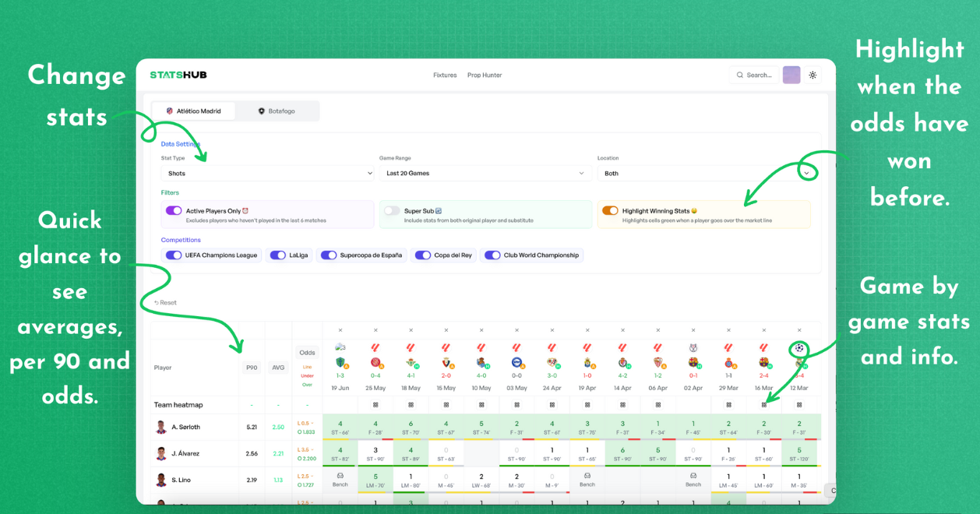Turn off Highlight Winning Stats toggle

click(x=610, y=210)
